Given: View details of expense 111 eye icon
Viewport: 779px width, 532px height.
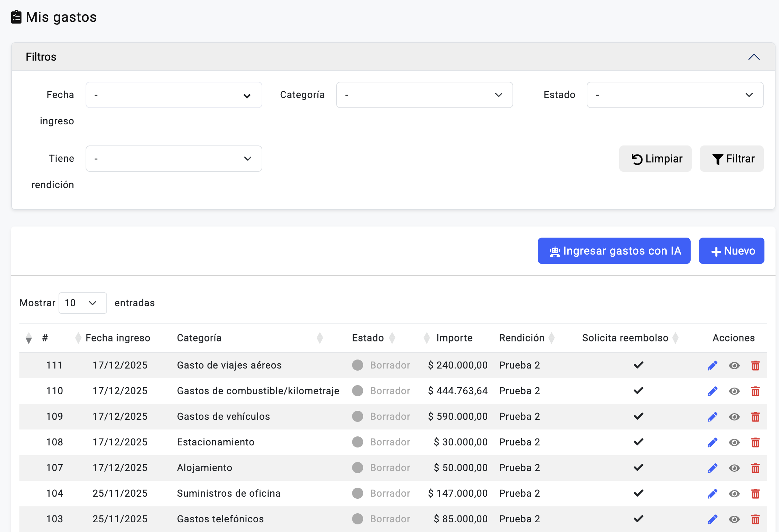Looking at the screenshot, I should click(x=734, y=365).
